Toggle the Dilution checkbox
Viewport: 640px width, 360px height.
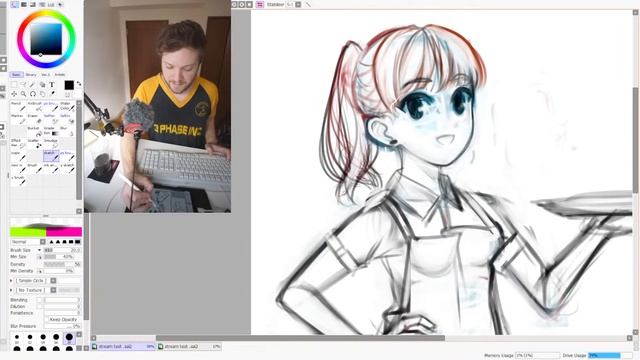click(x=40, y=307)
